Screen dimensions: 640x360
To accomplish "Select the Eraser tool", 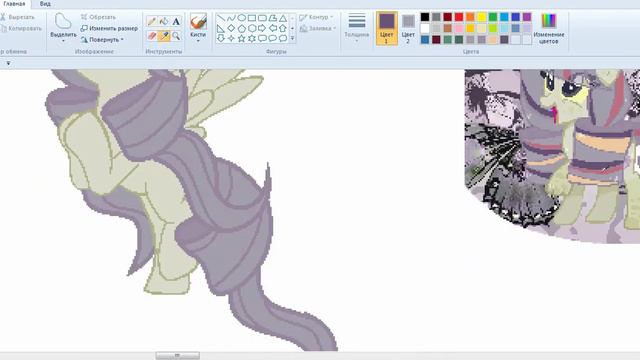I will [x=152, y=36].
